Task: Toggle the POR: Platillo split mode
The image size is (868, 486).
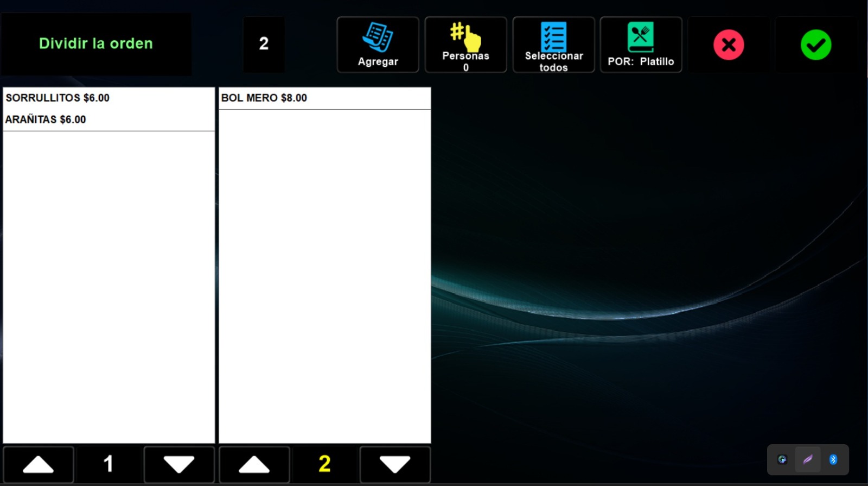Action: point(641,45)
